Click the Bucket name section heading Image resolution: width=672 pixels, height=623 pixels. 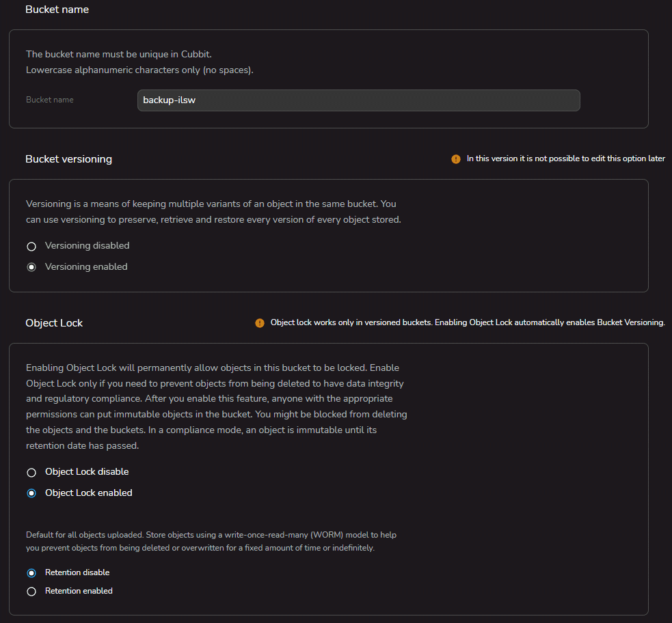pyautogui.click(x=57, y=10)
